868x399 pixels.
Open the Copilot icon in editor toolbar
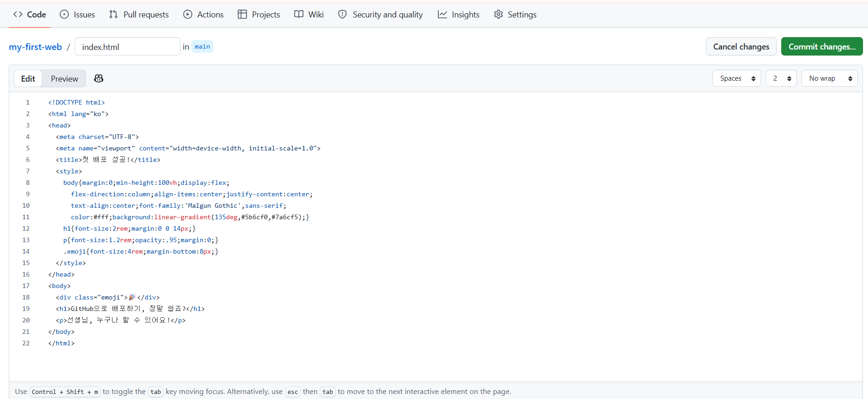(x=99, y=78)
